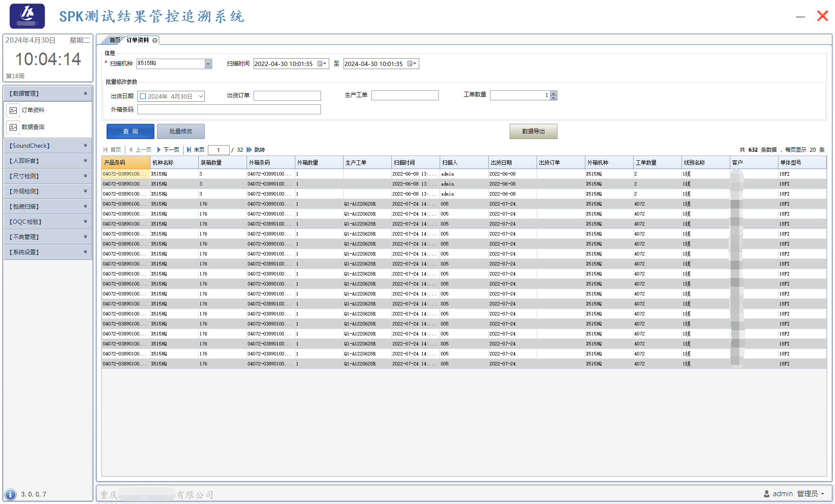Open the start scan time calendar picker
835x504 pixels.
click(x=322, y=64)
